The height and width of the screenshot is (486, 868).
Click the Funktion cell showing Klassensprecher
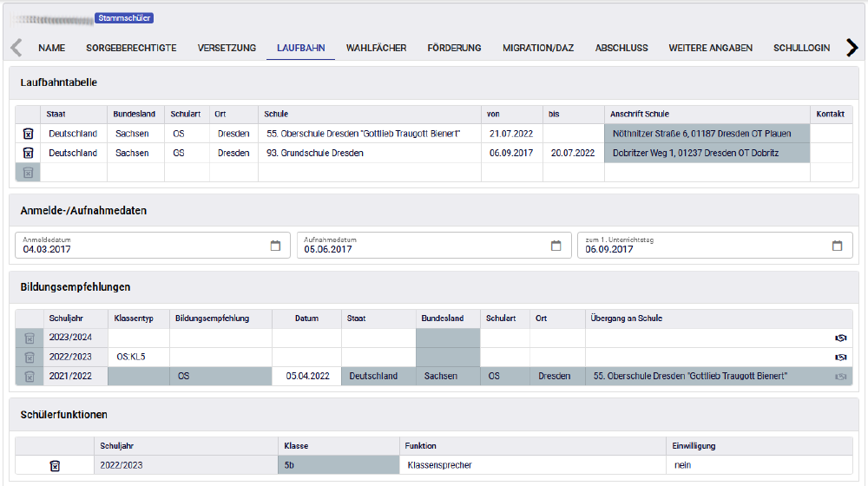[x=529, y=466]
